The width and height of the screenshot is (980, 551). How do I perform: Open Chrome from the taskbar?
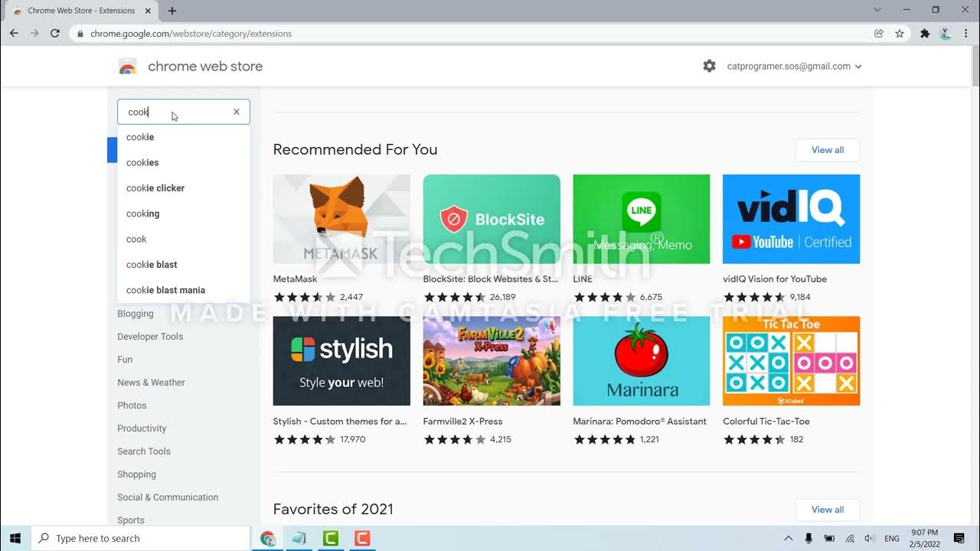coord(268,538)
